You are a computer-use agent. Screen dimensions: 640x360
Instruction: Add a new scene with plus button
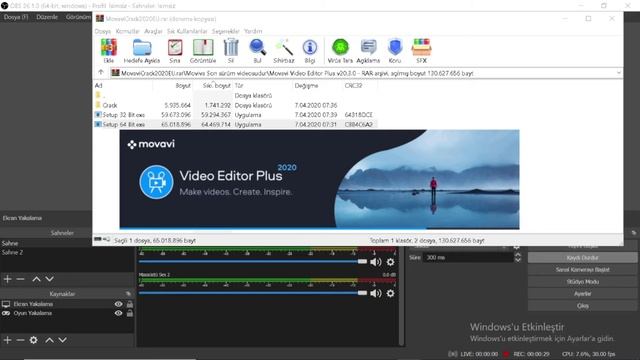7,279
